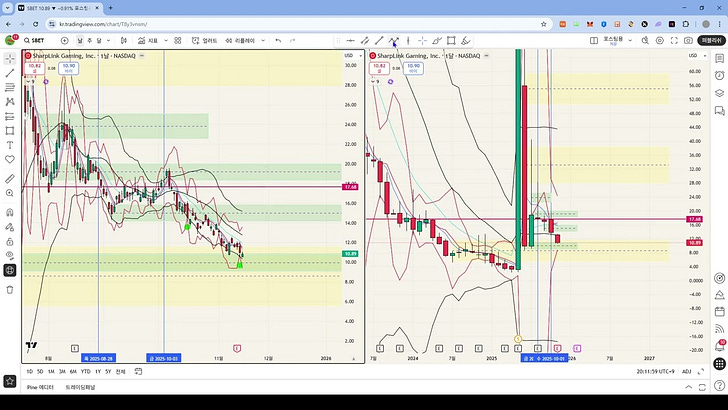Open the heart icons tool
728x410 pixels.
10,159
